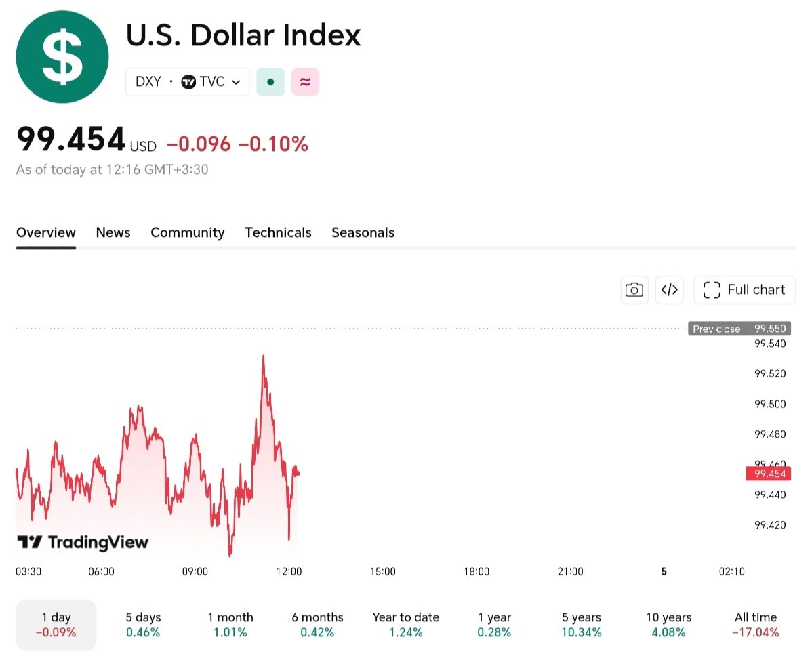Screen dimensions: 812x662
Task: Select the Seasonals tab
Action: point(363,233)
